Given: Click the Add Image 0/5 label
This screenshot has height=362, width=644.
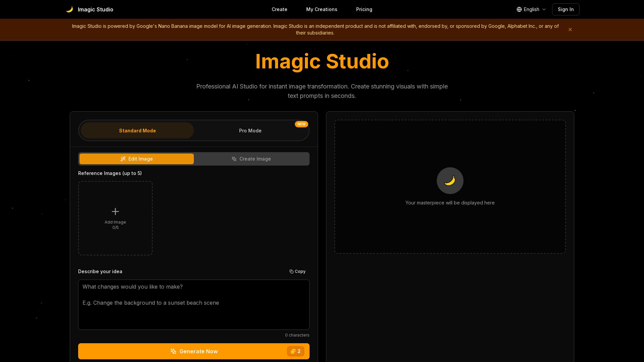Looking at the screenshot, I should tap(115, 225).
